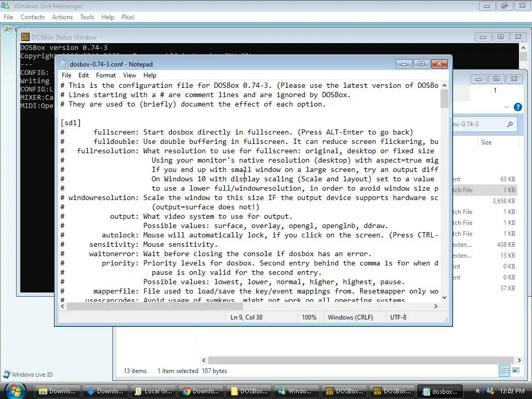The height and width of the screenshot is (399, 532).
Task: Open Notepad's File menu
Action: click(66, 75)
